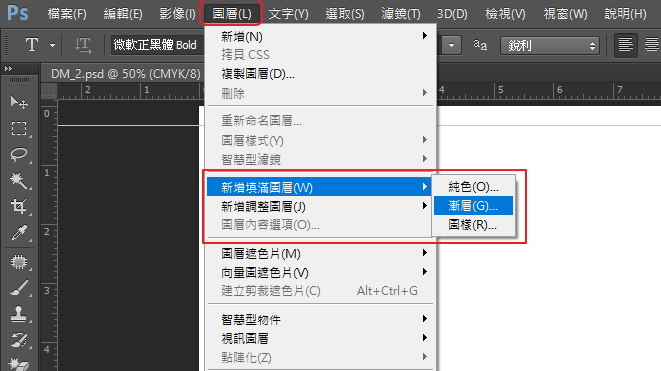Expand the 新增(N) submenu
Viewport: 661px width, 371px height.
click(425, 36)
